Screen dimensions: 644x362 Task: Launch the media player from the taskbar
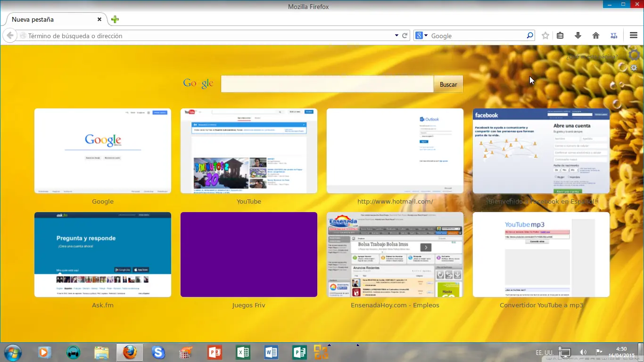(x=44, y=352)
